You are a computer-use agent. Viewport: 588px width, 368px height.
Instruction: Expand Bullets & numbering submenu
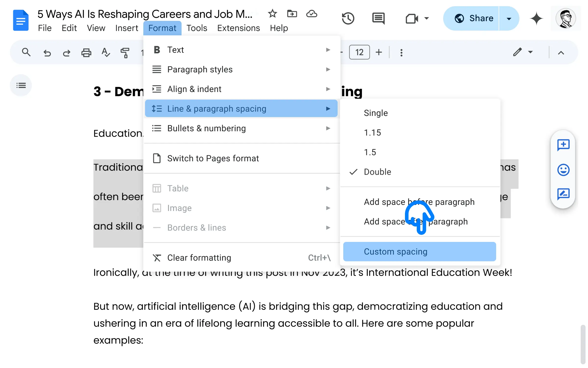pos(241,128)
